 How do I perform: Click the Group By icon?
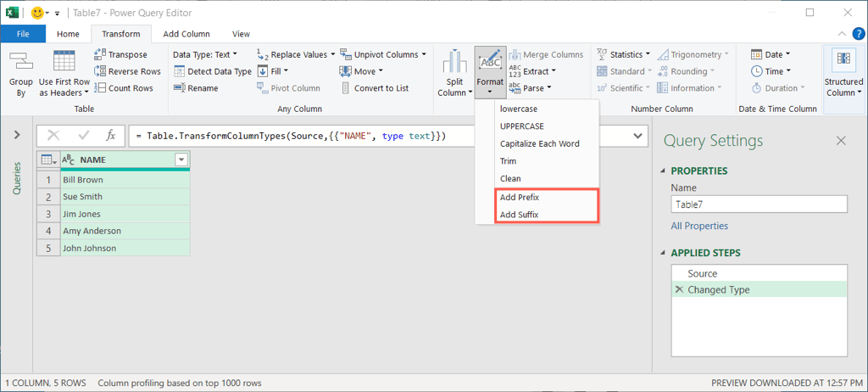(21, 62)
